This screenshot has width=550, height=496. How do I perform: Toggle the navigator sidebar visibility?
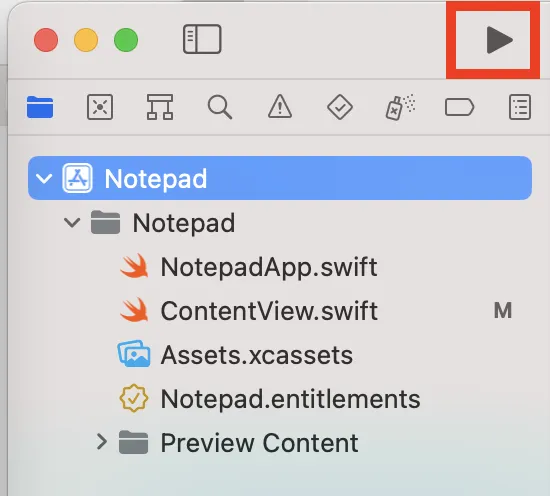click(x=202, y=39)
